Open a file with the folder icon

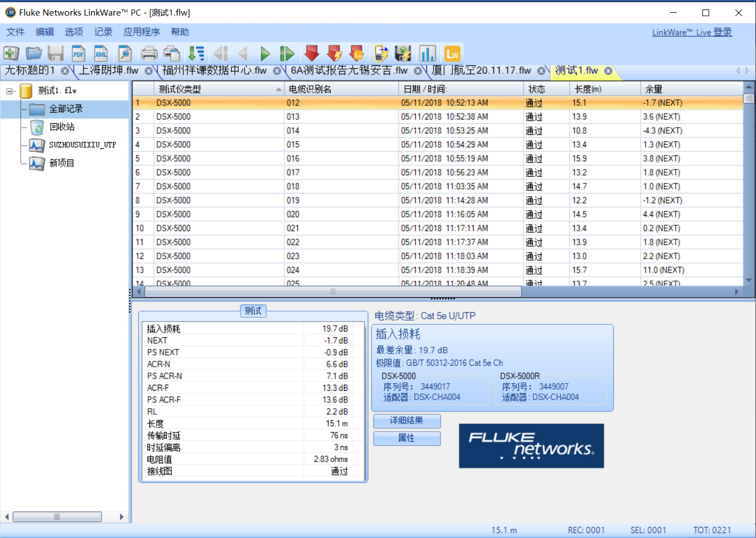point(33,54)
